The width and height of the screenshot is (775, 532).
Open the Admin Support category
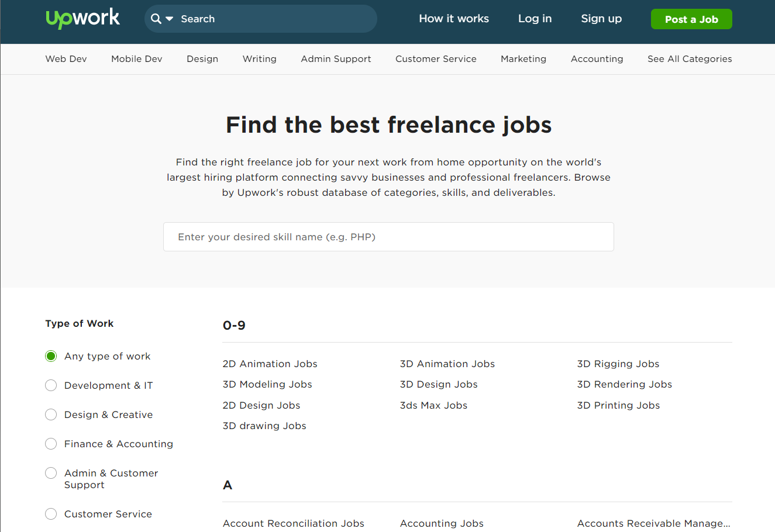[336, 58]
